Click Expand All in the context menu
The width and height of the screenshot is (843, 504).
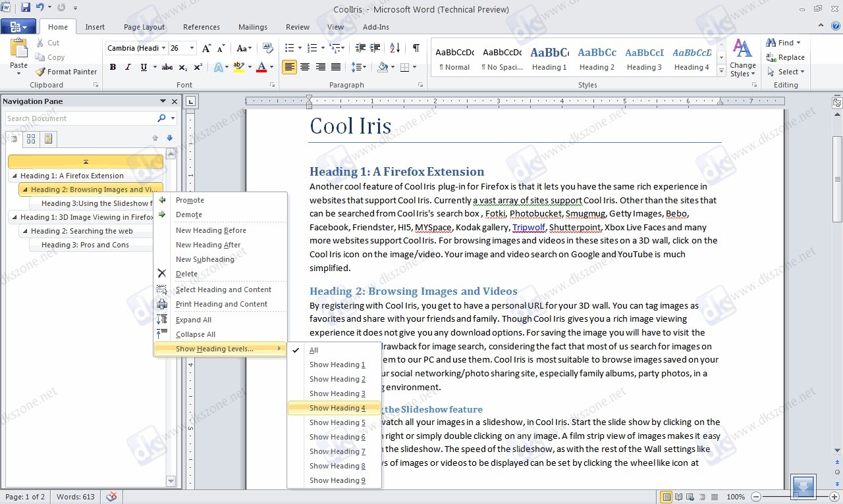pos(221,320)
